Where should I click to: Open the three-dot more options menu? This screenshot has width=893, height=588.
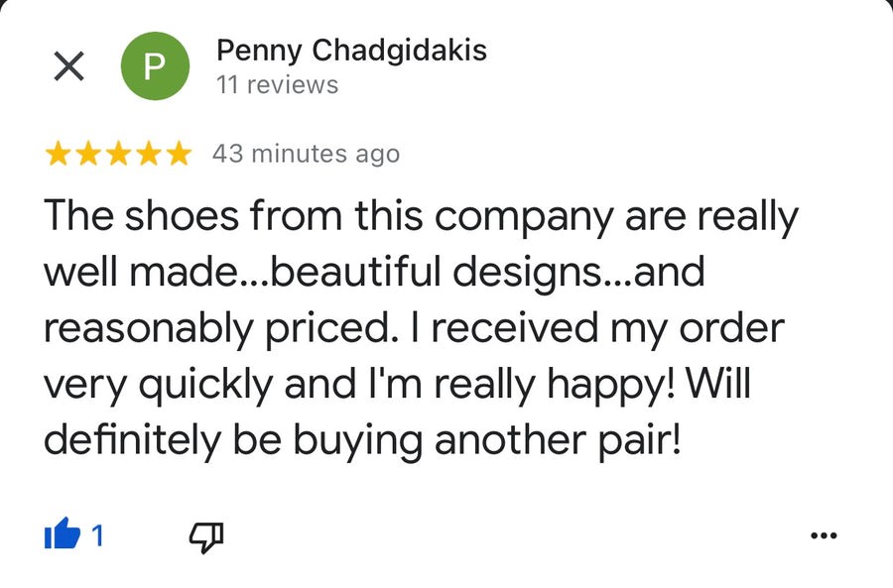pyautogui.click(x=824, y=536)
